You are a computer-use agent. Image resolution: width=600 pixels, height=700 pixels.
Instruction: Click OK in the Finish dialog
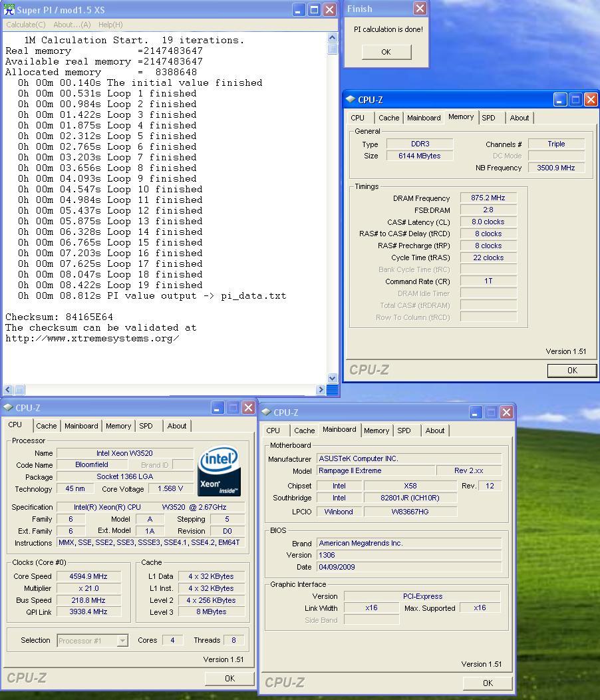[386, 52]
